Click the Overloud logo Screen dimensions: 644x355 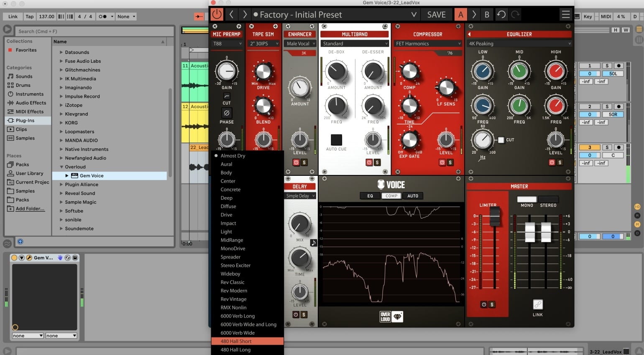coord(385,317)
